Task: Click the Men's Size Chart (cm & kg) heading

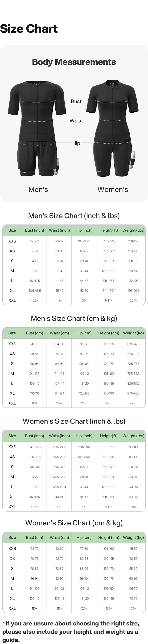Action: pos(74,319)
